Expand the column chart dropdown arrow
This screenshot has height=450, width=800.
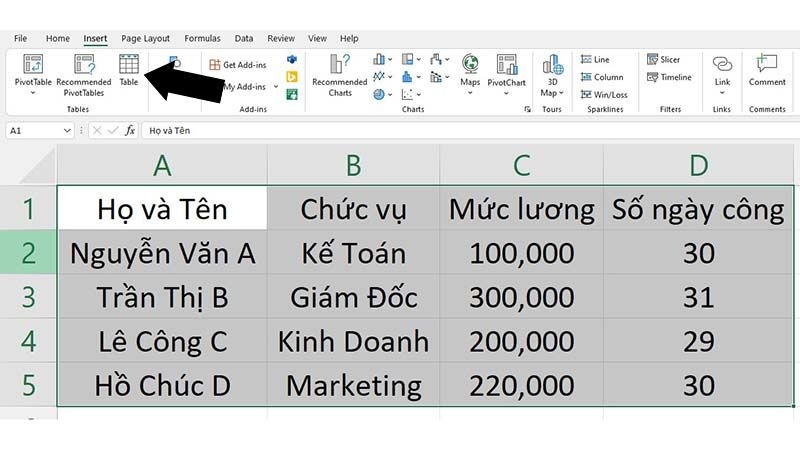click(390, 60)
